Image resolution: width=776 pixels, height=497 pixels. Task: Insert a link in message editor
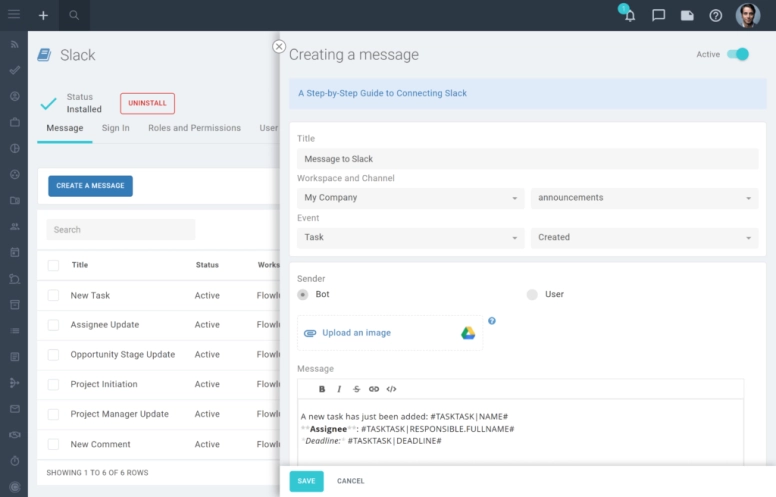click(374, 389)
